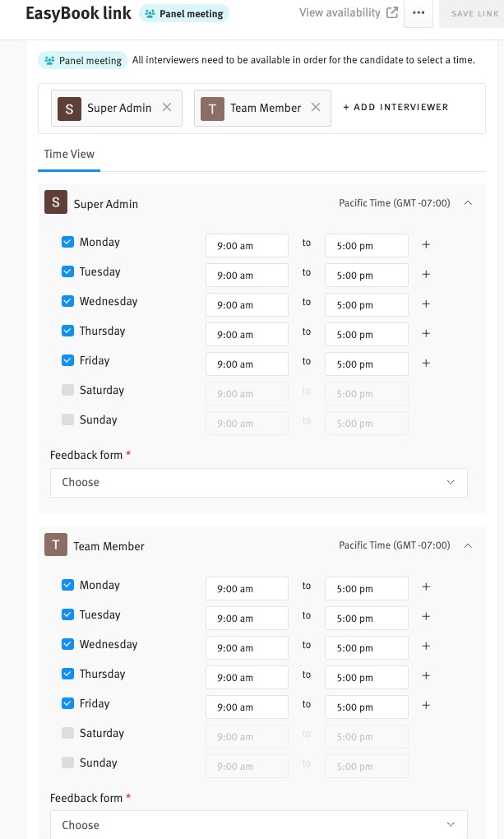504x839 pixels.
Task: Open Super Admin Feedback form dropdown
Action: 259,483
